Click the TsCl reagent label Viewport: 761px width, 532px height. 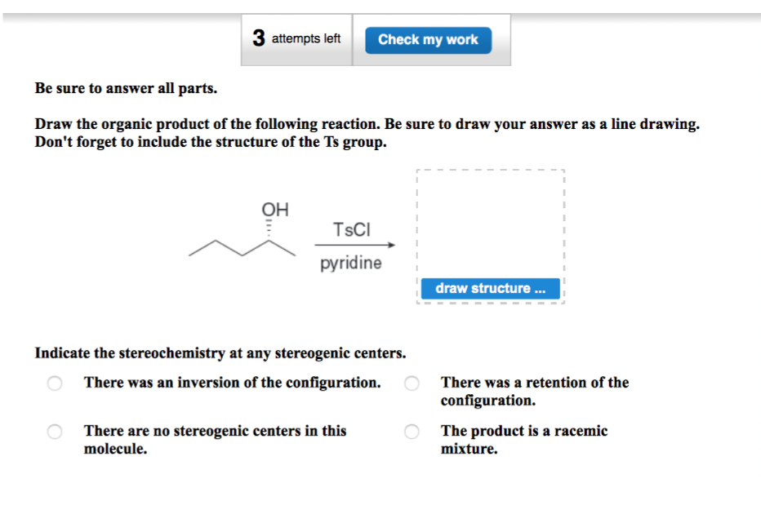(x=350, y=230)
